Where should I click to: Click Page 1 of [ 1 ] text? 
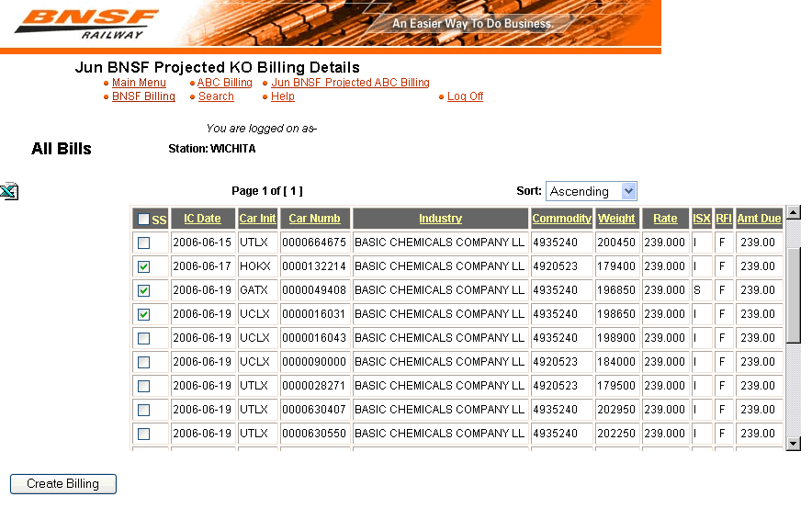click(267, 191)
